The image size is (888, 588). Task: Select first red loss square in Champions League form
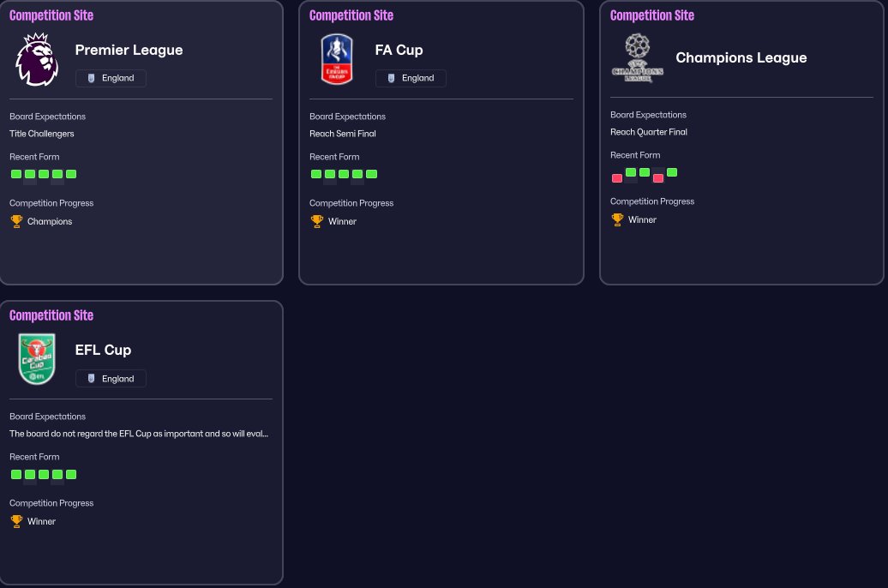617,178
